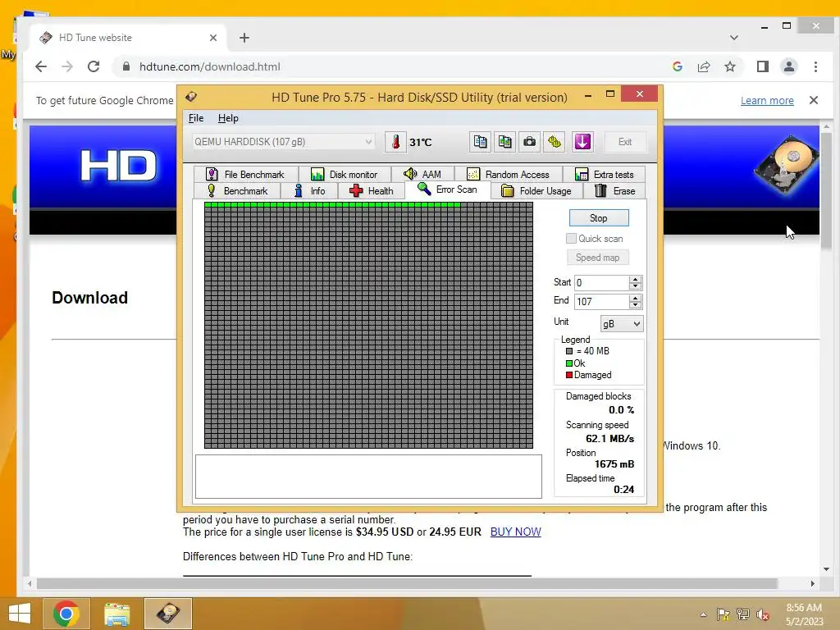Open the Help menu in HD Tune
Viewport: 840px width, 630px height.
pos(228,118)
